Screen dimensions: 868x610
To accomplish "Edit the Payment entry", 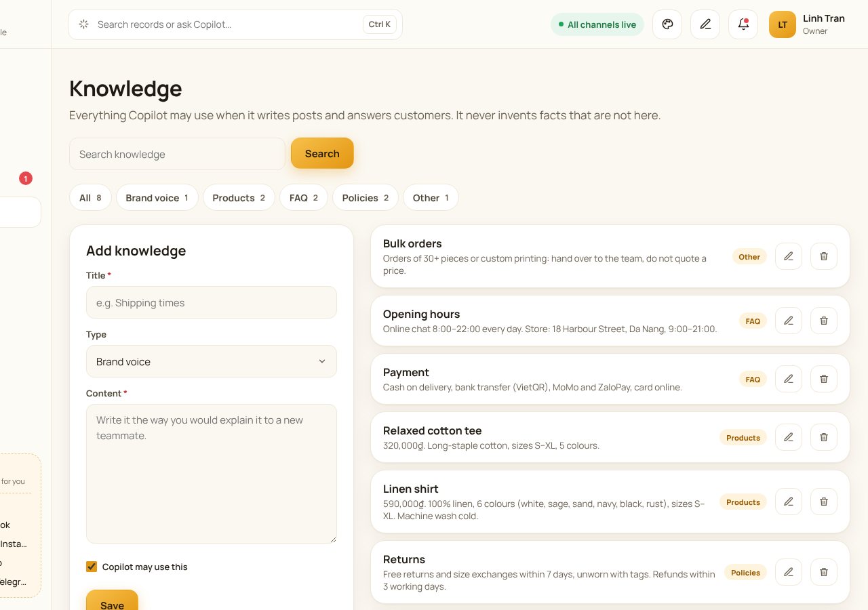I will tap(789, 379).
